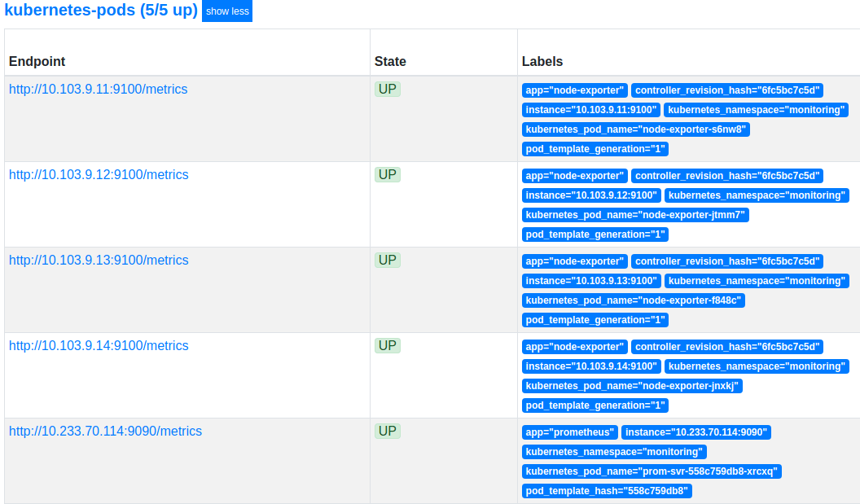
Task: Open the kubernetes-pods (5/5 up) heading link
Action: click(101, 10)
